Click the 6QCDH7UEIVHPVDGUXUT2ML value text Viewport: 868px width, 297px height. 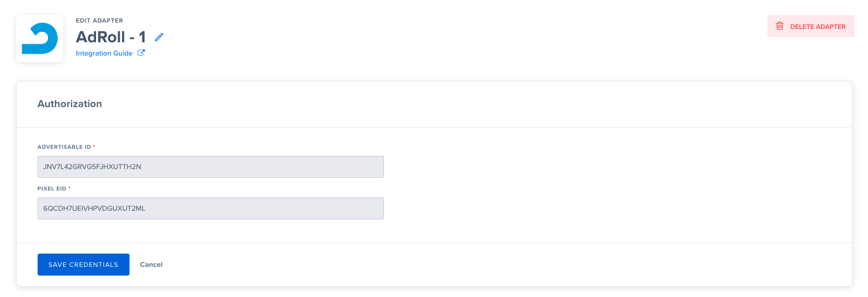(94, 208)
